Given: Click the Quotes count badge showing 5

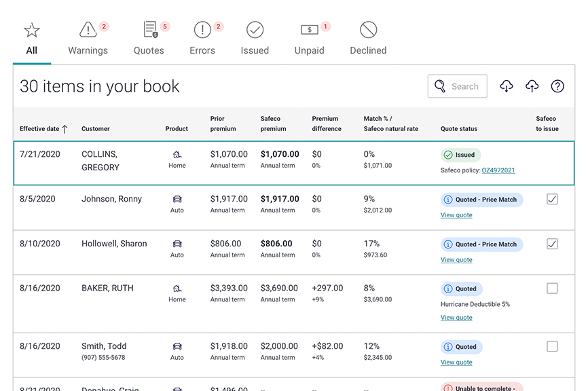Looking at the screenshot, I should tap(165, 26).
